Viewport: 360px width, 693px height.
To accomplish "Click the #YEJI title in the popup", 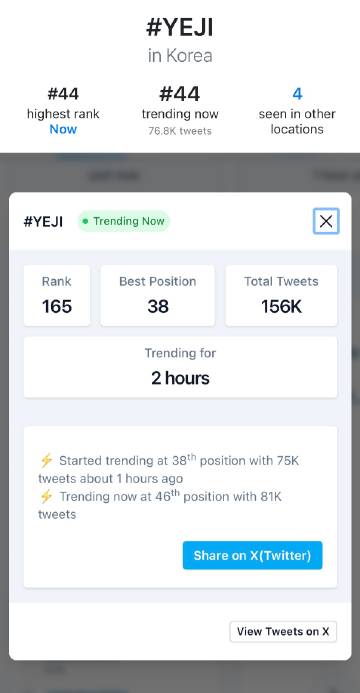I will point(43,221).
